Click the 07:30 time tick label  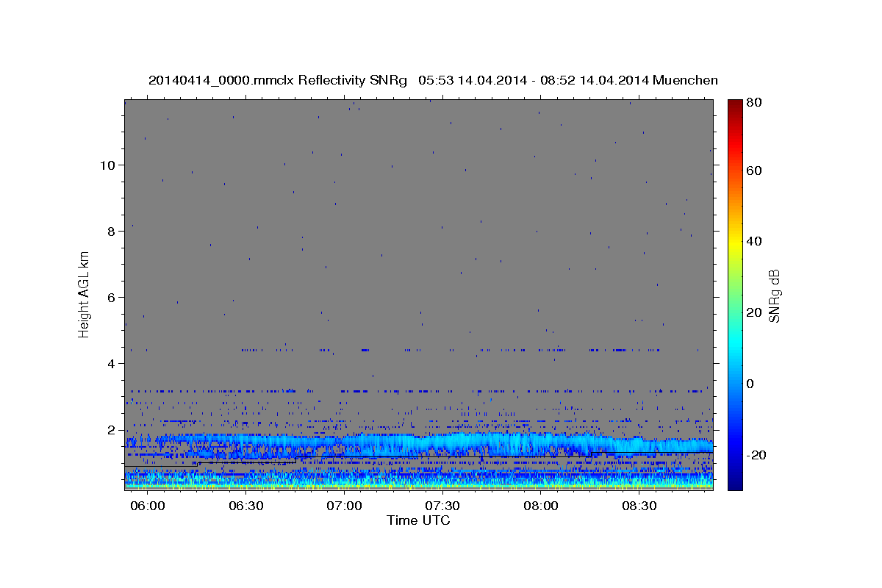[442, 506]
